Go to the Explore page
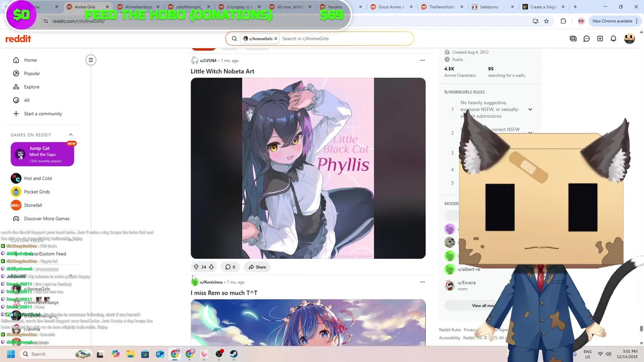644x362 pixels. [x=32, y=87]
